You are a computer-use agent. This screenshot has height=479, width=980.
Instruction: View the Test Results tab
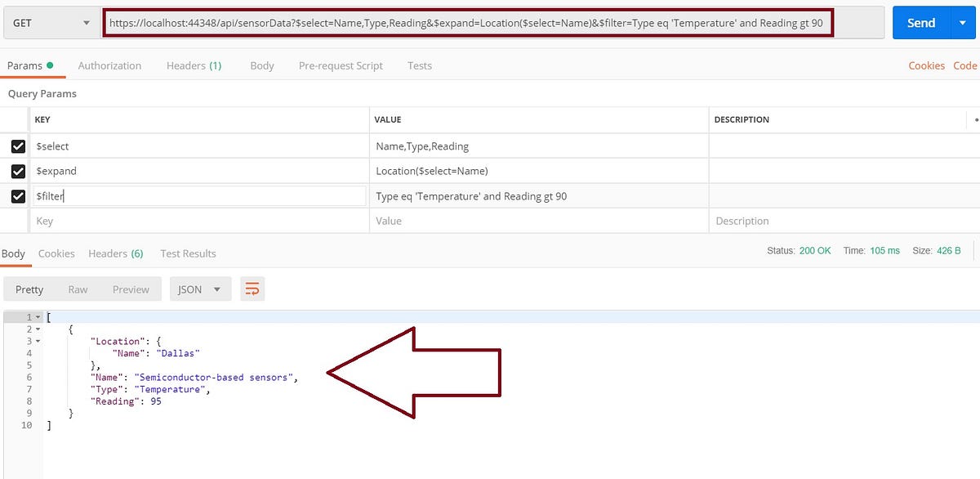(x=188, y=253)
